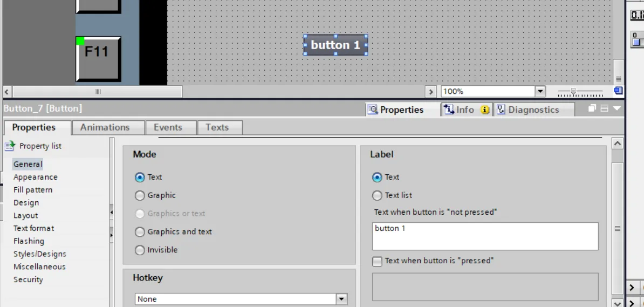Open the Miscellaneous properties
This screenshot has height=307, width=644.
39,267
